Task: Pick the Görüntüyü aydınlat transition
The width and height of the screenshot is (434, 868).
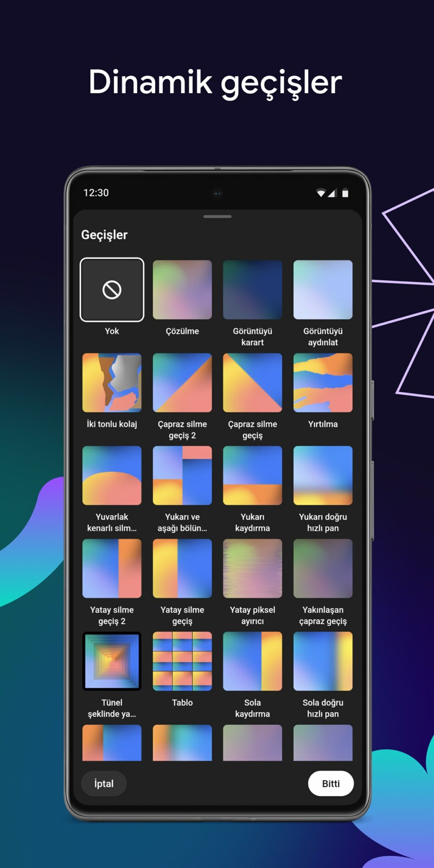Action: pyautogui.click(x=323, y=290)
